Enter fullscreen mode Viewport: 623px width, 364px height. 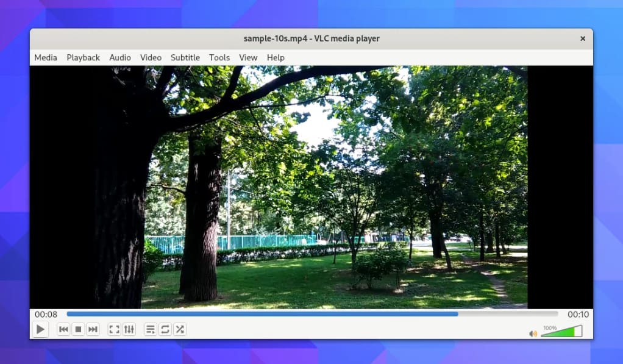[113, 329]
